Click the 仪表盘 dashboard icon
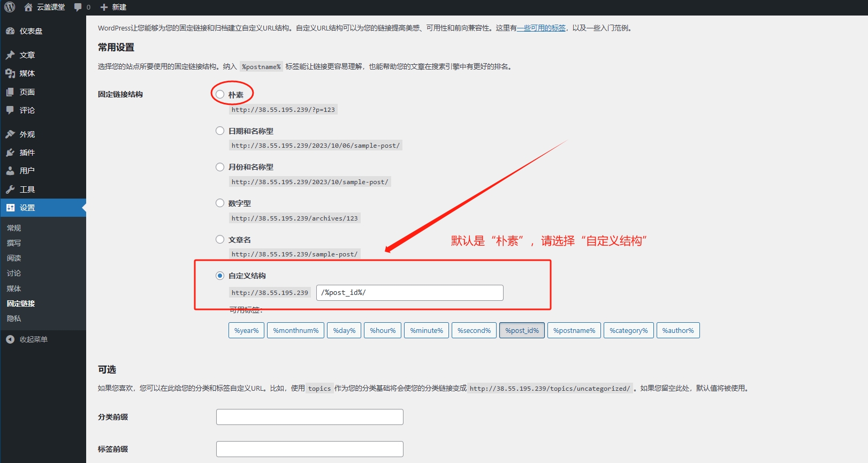 [x=10, y=31]
